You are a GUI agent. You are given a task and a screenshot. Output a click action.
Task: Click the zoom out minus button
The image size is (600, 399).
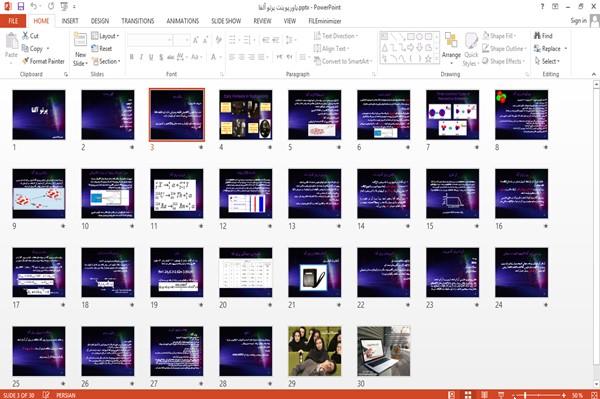[x=514, y=395]
